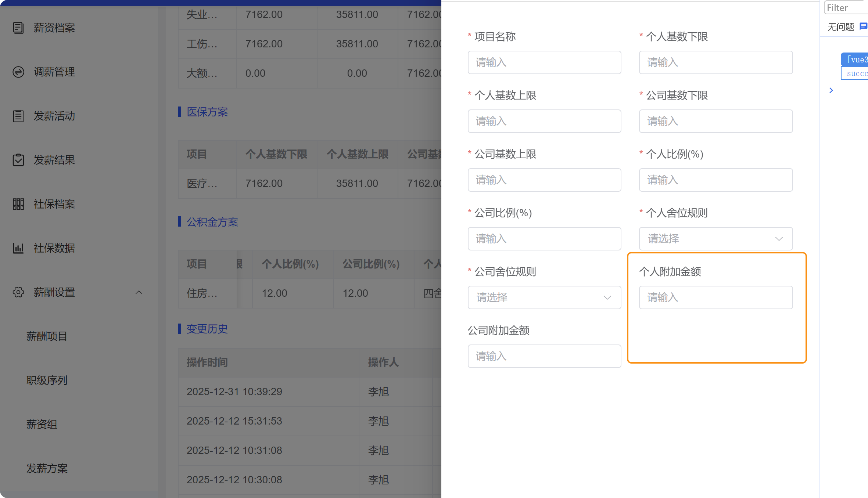Click the 调薪管理 sidebar icon

(18, 72)
